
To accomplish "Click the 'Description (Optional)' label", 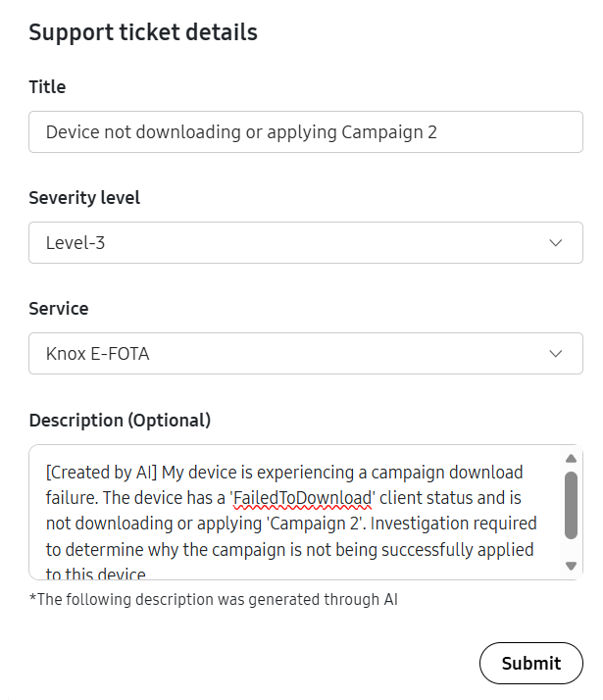I will 120,421.
